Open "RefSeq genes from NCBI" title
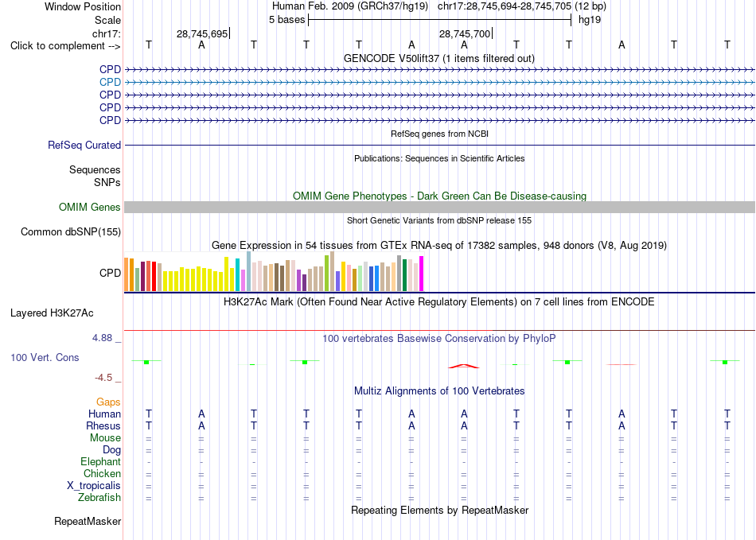This screenshot has height=540, width=756. (439, 134)
